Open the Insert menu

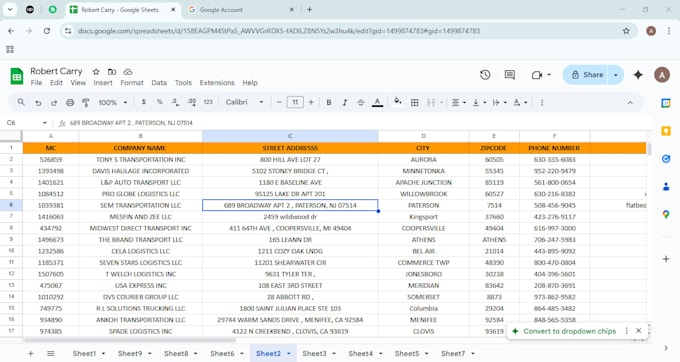pyautogui.click(x=103, y=83)
